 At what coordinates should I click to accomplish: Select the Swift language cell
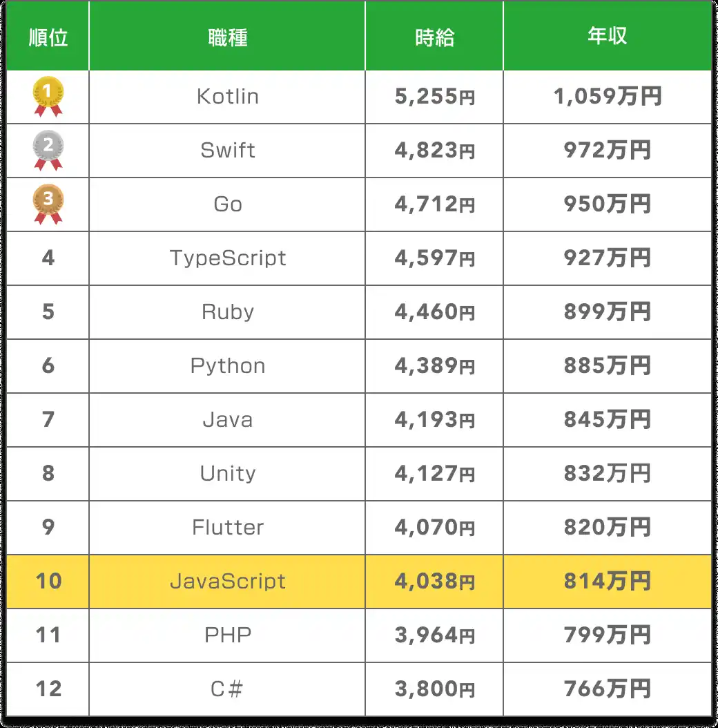(x=227, y=151)
